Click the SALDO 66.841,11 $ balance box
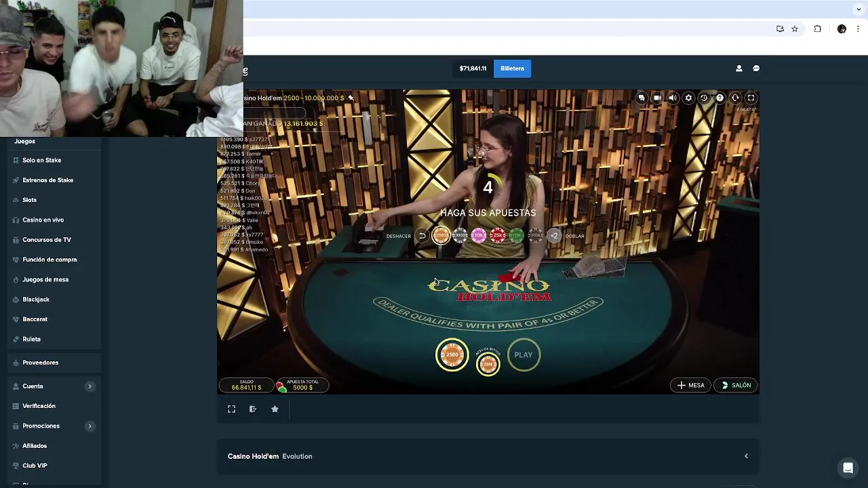This screenshot has width=868, height=488. point(246,385)
